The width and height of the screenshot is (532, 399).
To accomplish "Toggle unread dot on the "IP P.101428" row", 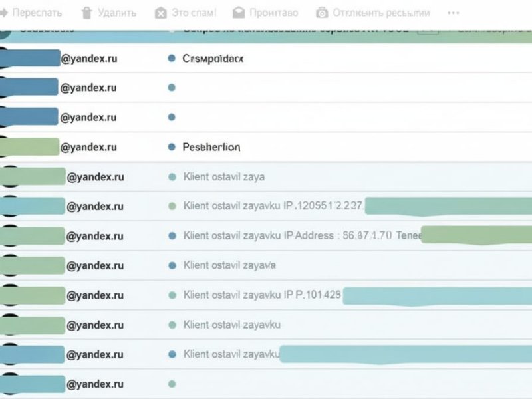I will (172, 295).
